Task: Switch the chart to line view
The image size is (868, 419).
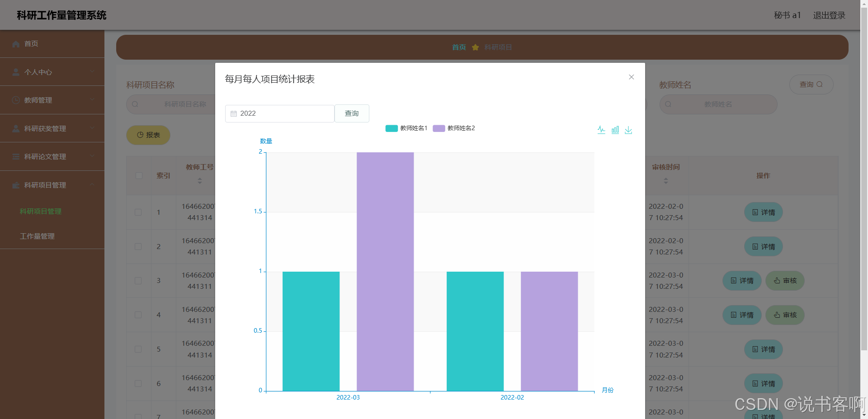Action: point(601,130)
